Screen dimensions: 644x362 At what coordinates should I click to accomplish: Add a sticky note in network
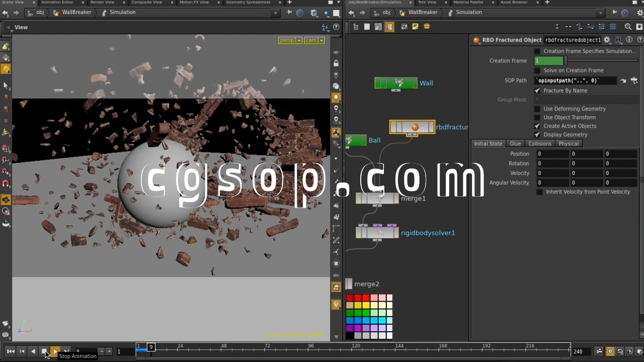[415, 27]
